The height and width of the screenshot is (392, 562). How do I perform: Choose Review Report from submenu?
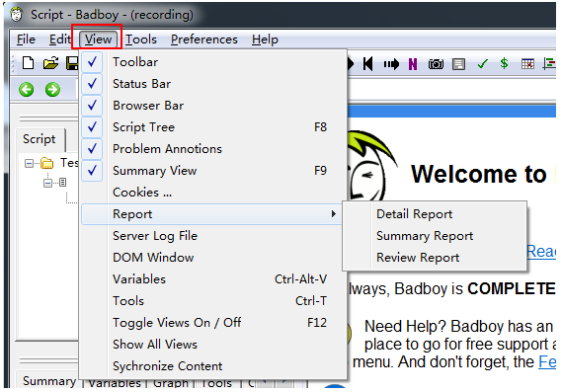tap(435, 258)
